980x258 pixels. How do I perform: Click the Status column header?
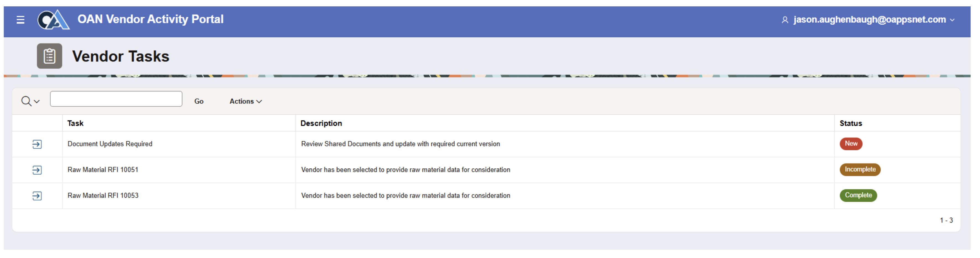click(851, 123)
